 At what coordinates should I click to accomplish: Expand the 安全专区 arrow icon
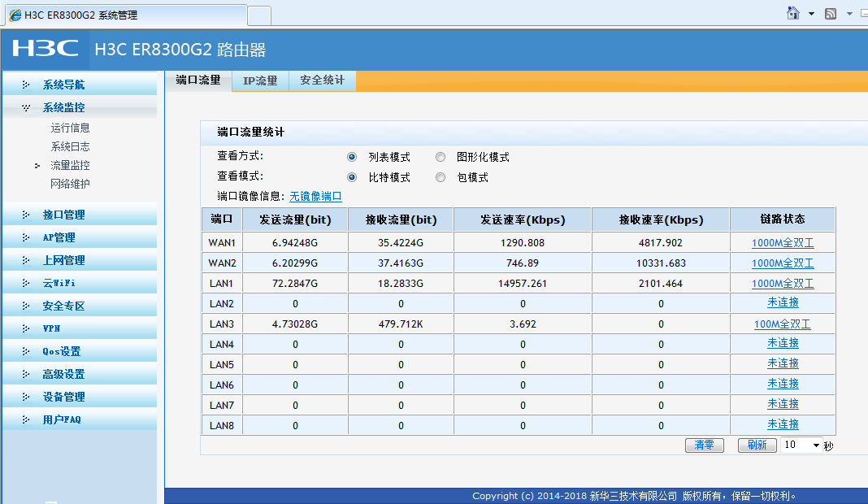tap(25, 306)
